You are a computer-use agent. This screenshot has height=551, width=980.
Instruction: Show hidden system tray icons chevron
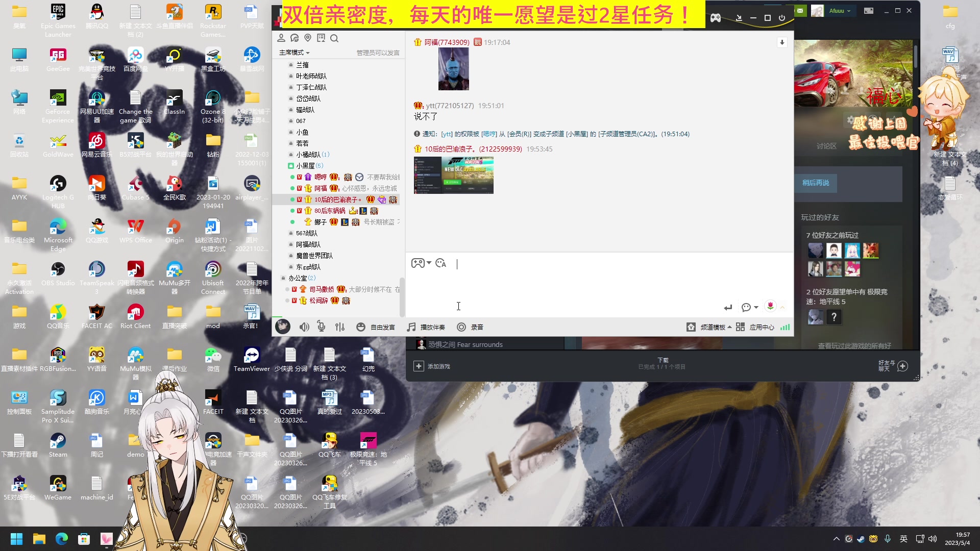(836, 539)
